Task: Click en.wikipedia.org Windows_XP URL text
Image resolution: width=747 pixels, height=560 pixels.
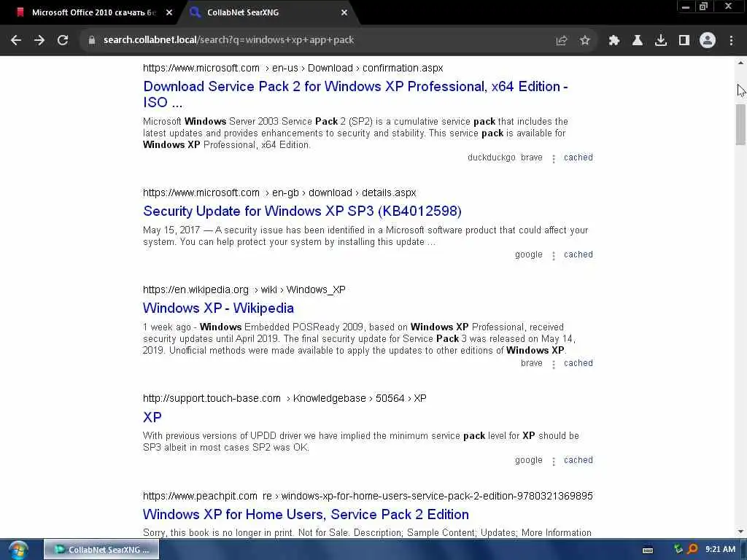Action: pos(244,290)
